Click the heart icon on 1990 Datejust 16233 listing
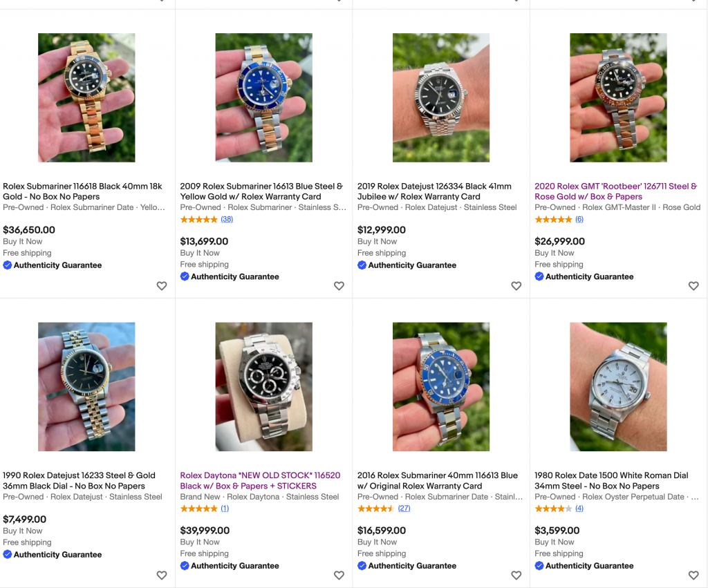Viewport: 708px width, 588px height. [161, 575]
